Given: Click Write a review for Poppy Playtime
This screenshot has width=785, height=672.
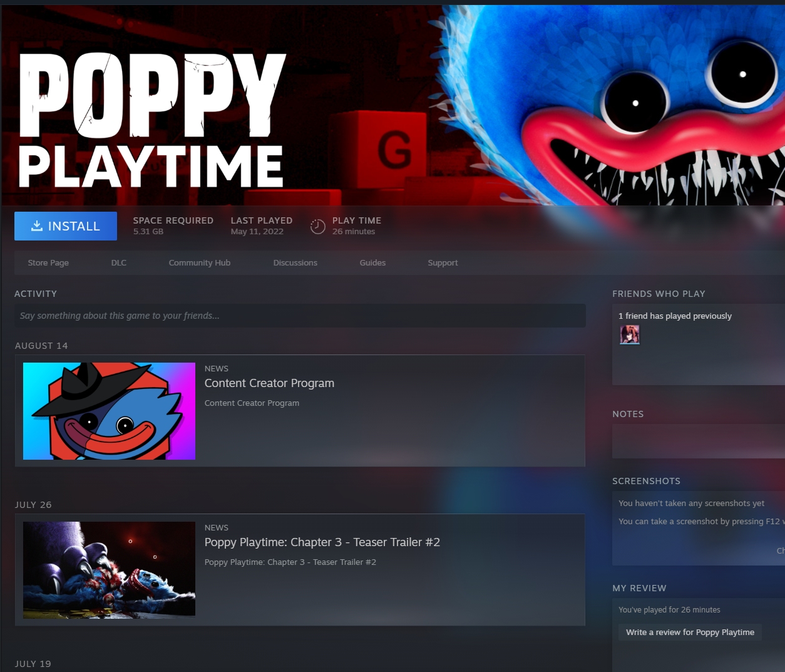Looking at the screenshot, I should 690,633.
